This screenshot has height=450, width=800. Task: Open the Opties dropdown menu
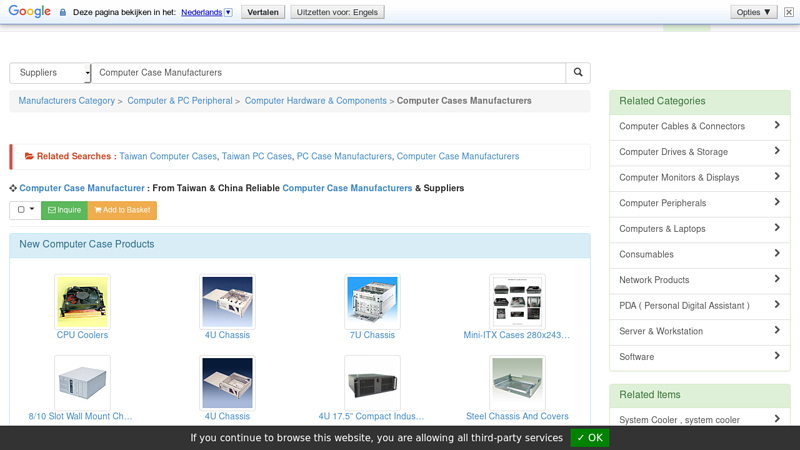(754, 12)
